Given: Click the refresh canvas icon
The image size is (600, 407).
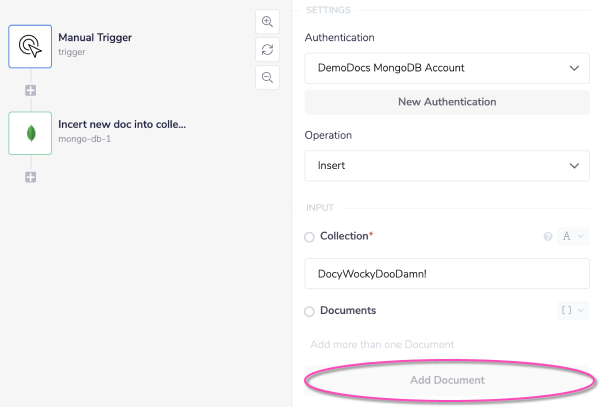Looking at the screenshot, I should click(267, 49).
